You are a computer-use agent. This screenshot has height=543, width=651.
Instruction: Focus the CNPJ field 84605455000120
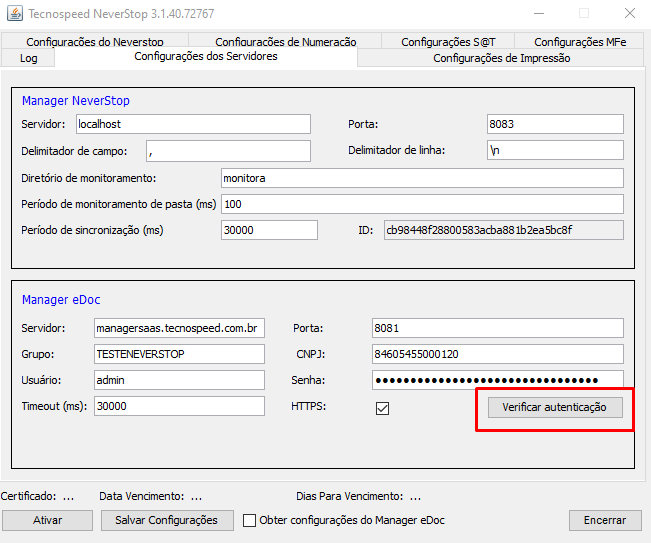point(498,354)
